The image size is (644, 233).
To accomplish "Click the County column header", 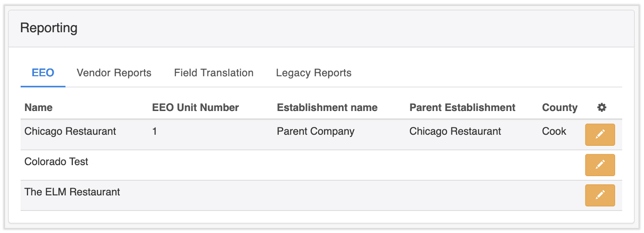I will 560,108.
